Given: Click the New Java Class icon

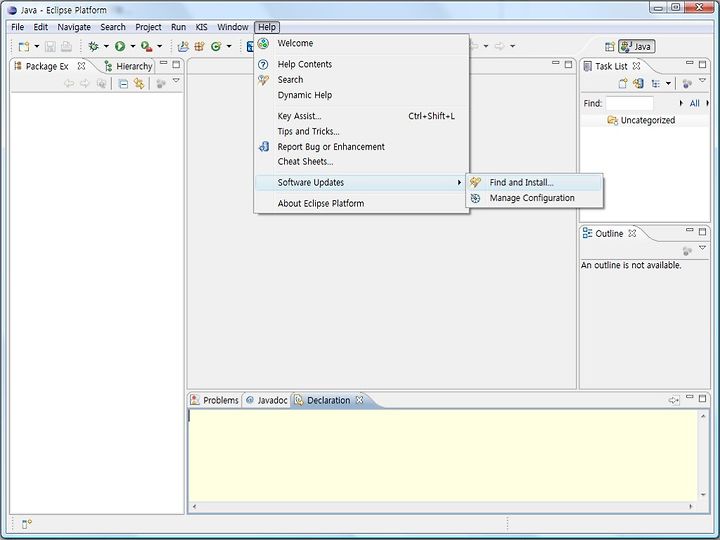Looking at the screenshot, I should [216, 46].
